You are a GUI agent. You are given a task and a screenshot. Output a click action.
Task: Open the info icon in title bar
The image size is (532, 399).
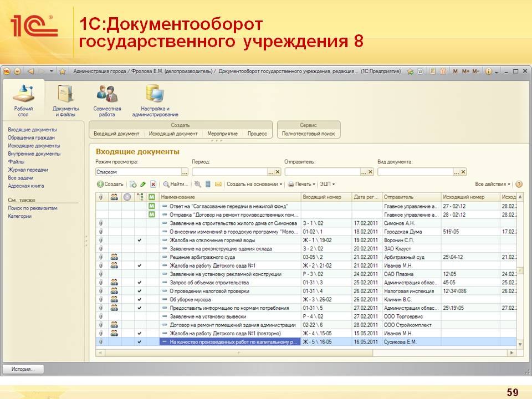tap(488, 71)
